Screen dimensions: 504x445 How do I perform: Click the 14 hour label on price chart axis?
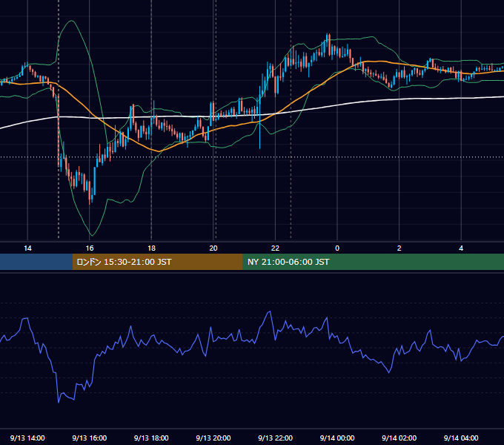pos(27,248)
